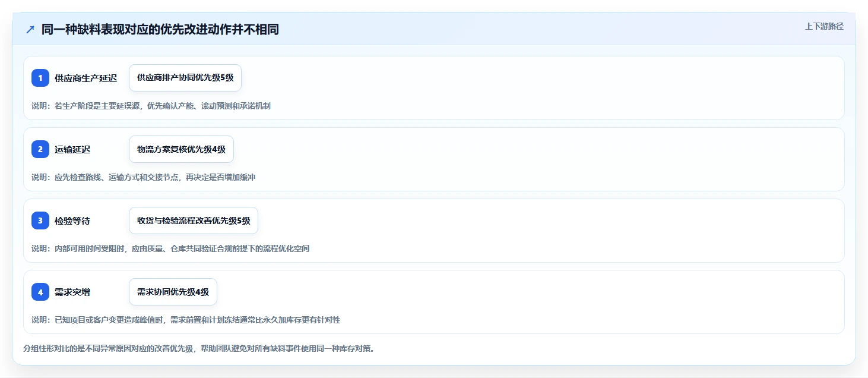
Task: Select the number 1 badge for 供应商生产延迟
Action: pyautogui.click(x=40, y=78)
